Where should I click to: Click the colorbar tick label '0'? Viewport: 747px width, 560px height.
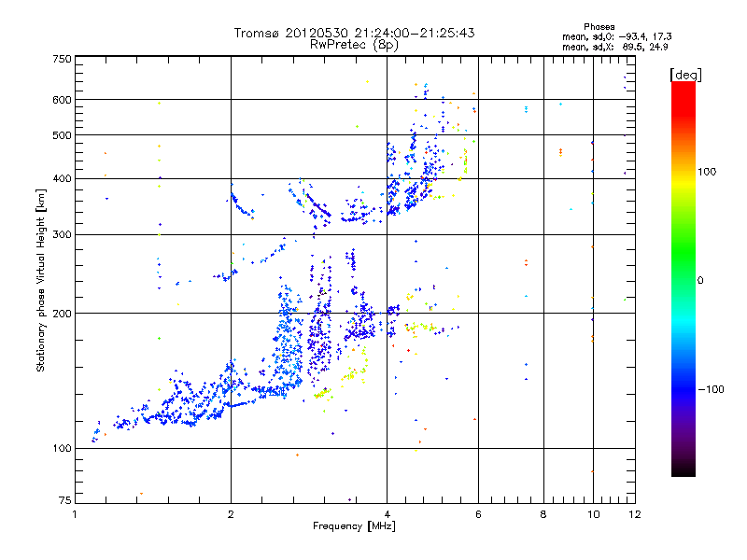coord(699,281)
